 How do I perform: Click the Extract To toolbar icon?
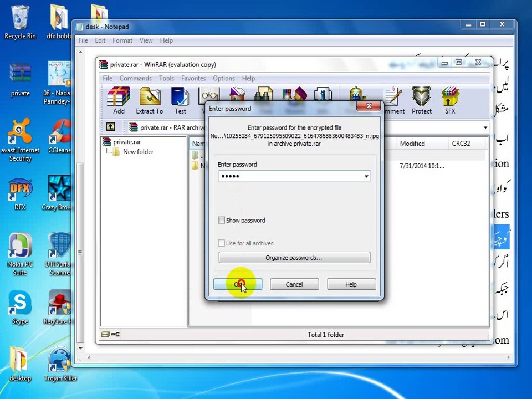[x=150, y=100]
